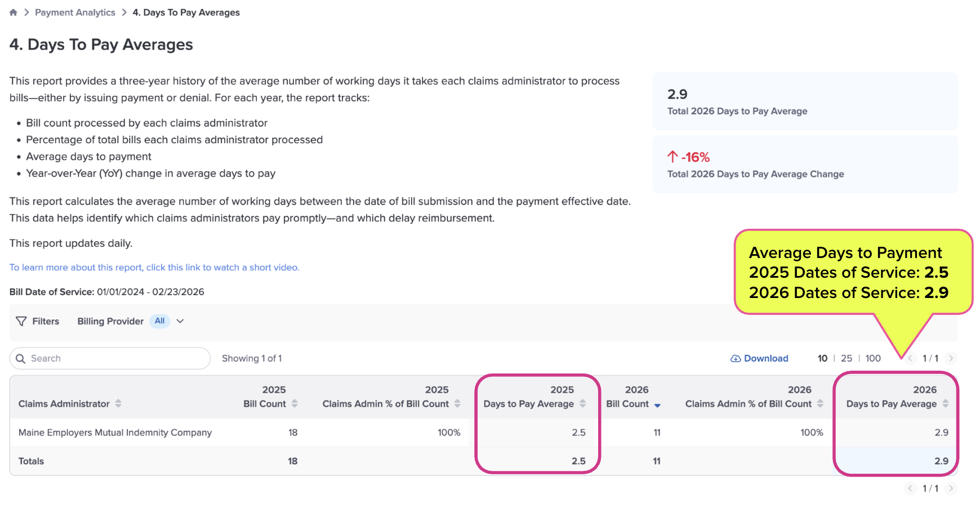Open the Filters funnel icon
The width and height of the screenshot is (980, 516).
[x=21, y=321]
